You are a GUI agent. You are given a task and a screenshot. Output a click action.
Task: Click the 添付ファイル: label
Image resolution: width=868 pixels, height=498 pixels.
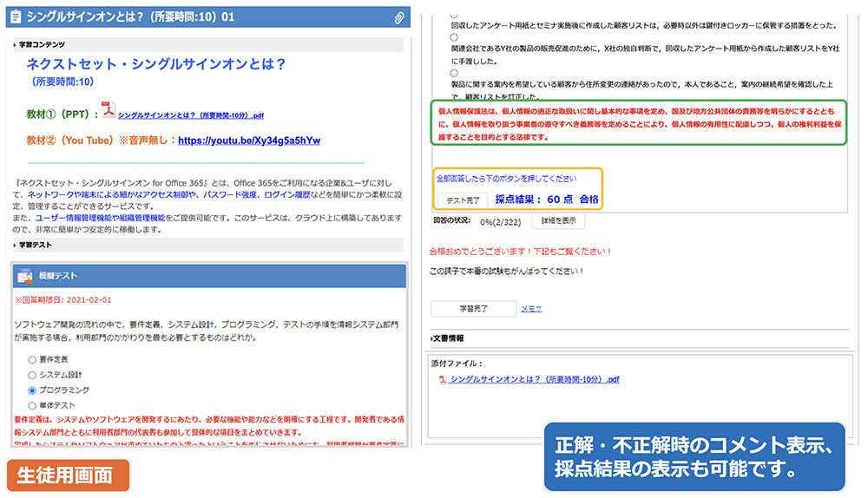[x=457, y=364]
